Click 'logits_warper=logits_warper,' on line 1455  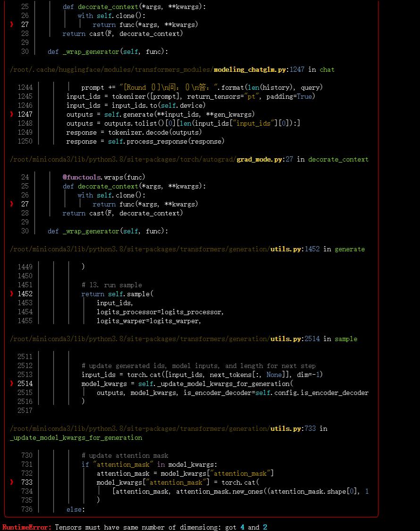click(x=149, y=321)
